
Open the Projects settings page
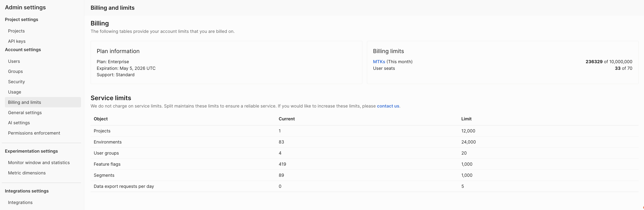pyautogui.click(x=16, y=31)
